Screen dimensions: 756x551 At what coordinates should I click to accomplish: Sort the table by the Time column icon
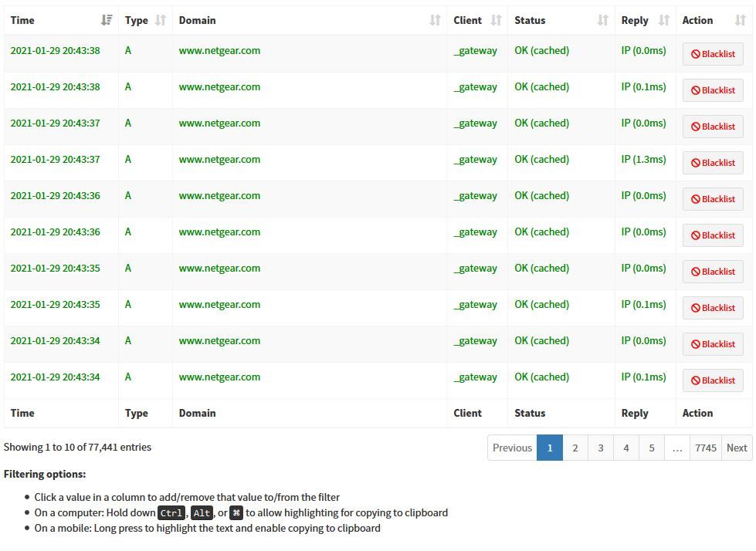pyautogui.click(x=107, y=20)
